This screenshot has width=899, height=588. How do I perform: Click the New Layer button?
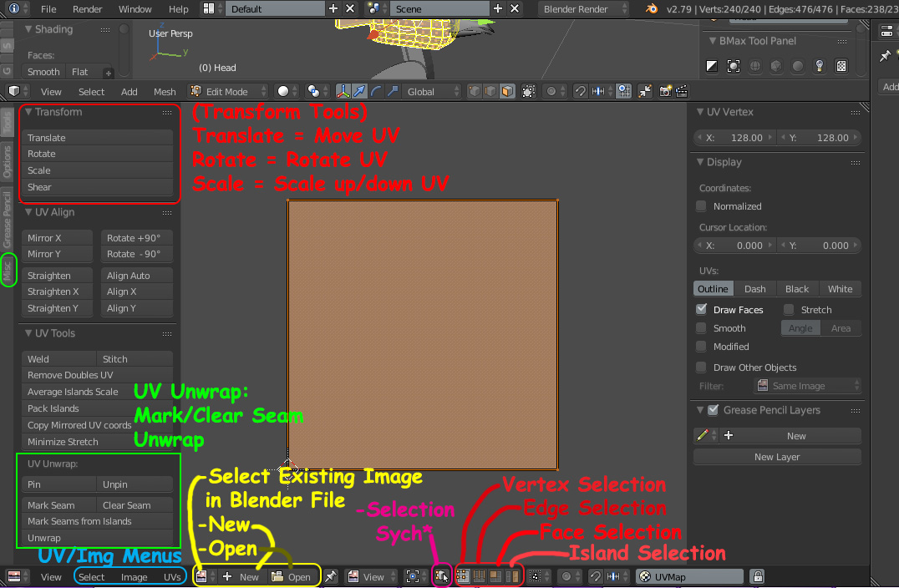point(777,457)
